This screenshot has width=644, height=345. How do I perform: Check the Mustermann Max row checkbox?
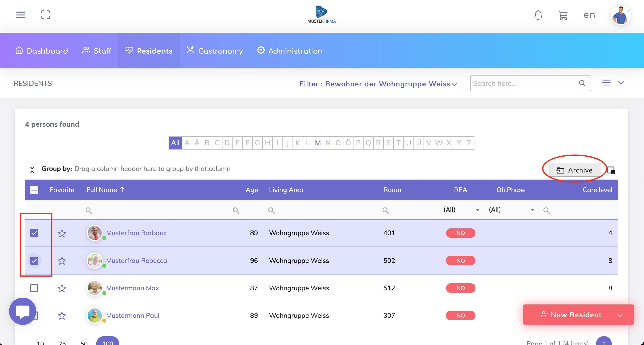click(x=34, y=288)
